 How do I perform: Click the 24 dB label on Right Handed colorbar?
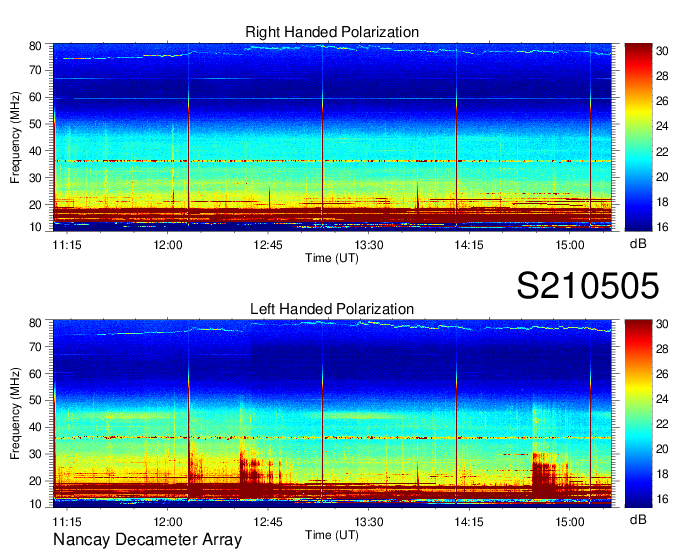(662, 126)
